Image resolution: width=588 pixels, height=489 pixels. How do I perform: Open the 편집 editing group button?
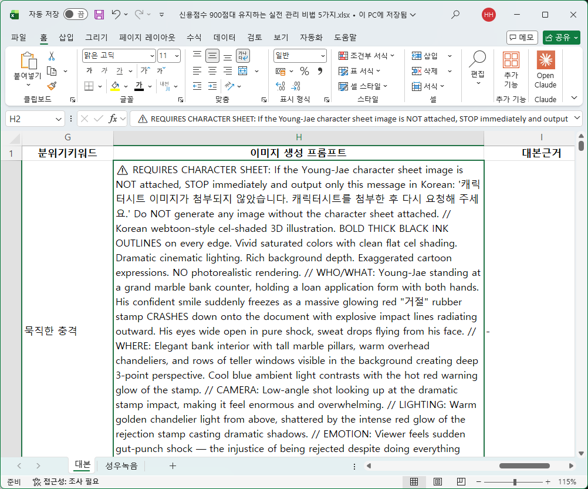(478, 68)
